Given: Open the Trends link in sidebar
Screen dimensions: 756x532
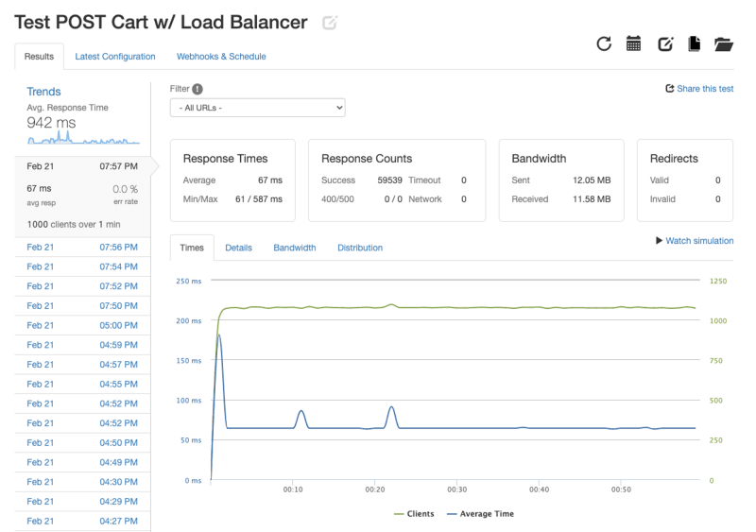Looking at the screenshot, I should click(43, 92).
